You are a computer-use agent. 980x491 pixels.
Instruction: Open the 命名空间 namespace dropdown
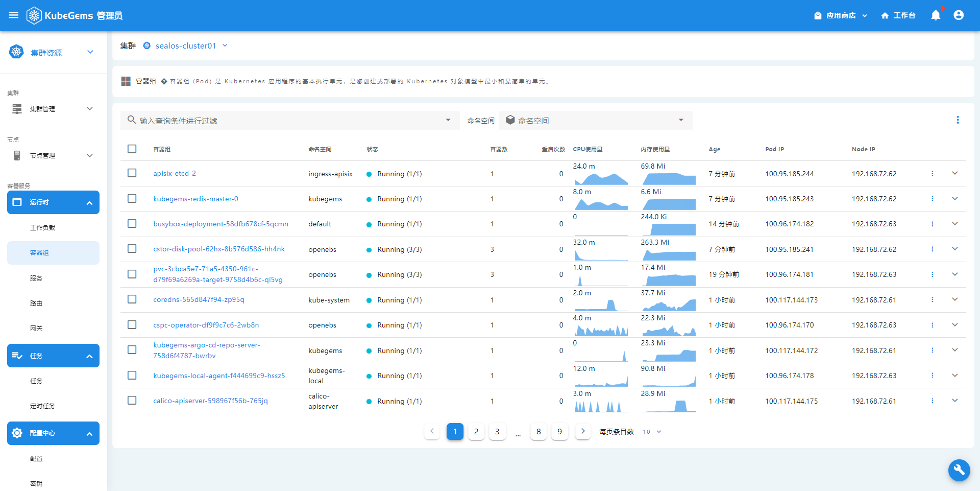click(595, 121)
